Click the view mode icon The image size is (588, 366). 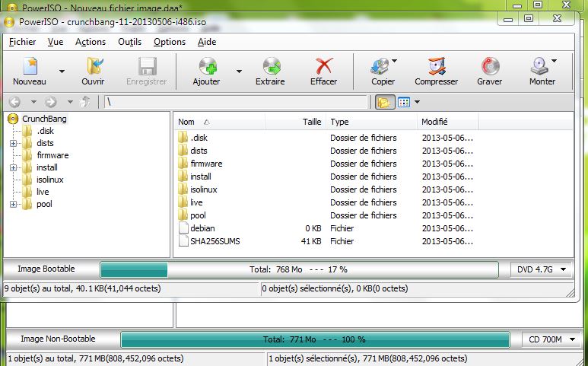pos(404,102)
